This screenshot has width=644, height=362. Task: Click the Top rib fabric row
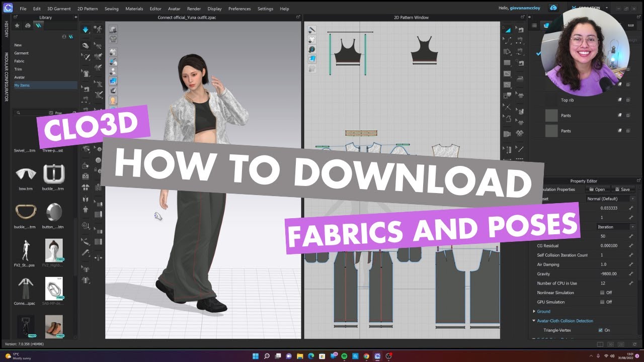[586, 100]
